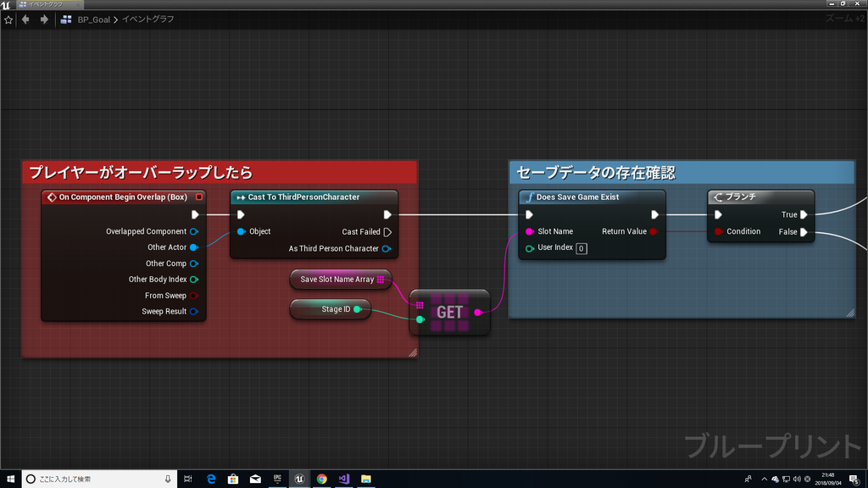Viewport: 868px width, 488px height.
Task: Click red delegate pin on overlap event
Action: tap(198, 197)
